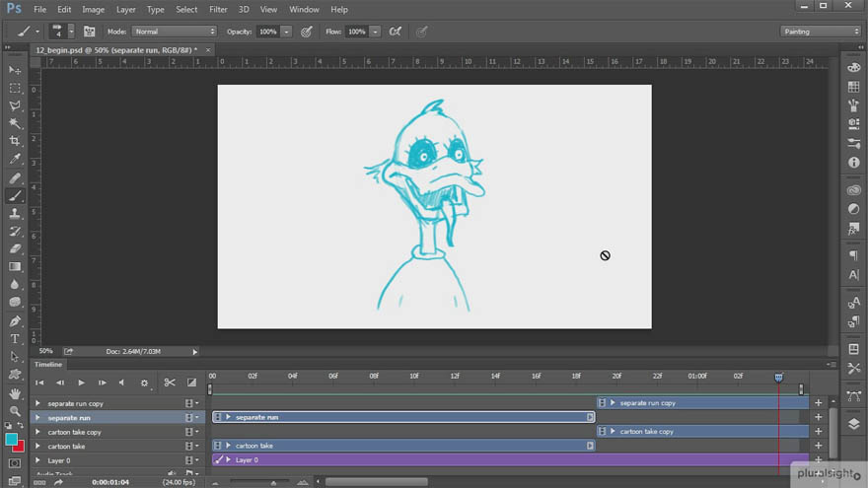Enable airbrush-style build-up
The width and height of the screenshot is (868, 488).
pyautogui.click(x=396, y=32)
